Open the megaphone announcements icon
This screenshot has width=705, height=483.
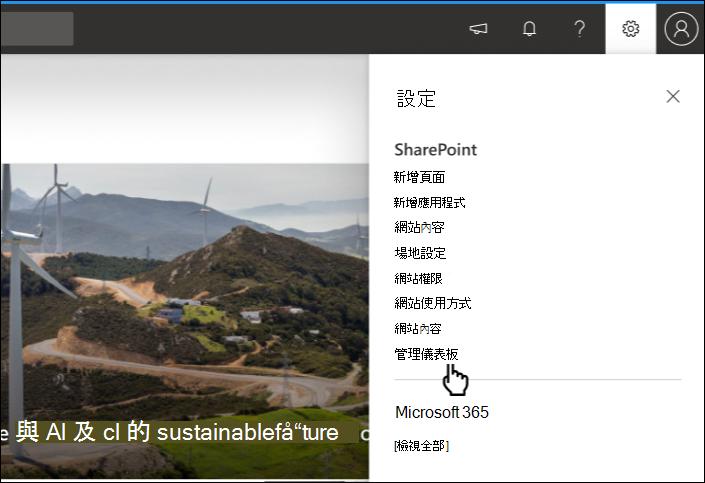click(x=478, y=29)
